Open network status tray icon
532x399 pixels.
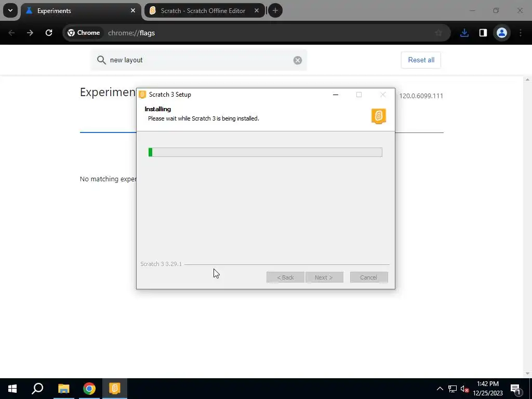point(453,389)
